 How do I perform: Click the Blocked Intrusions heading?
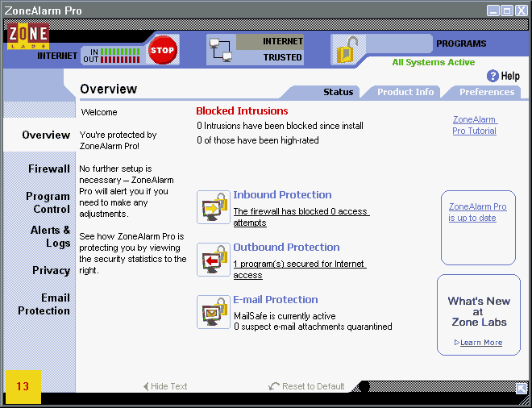click(x=242, y=111)
